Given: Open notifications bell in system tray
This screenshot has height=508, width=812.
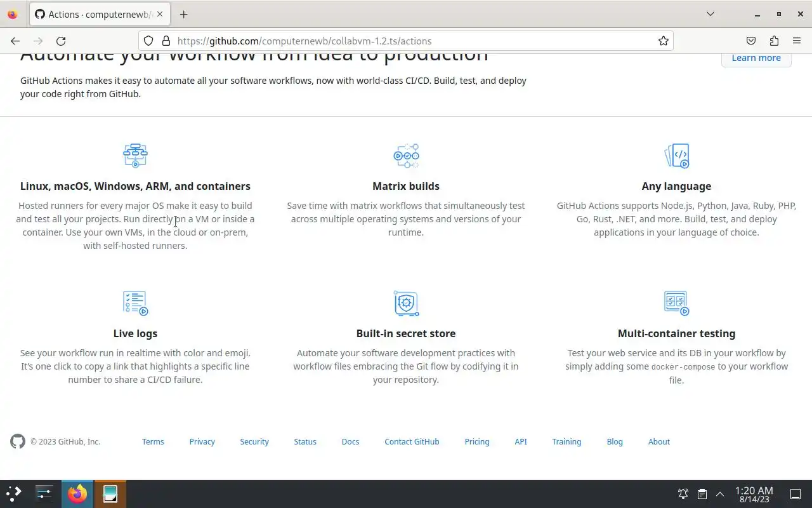Looking at the screenshot, I should click(x=683, y=494).
